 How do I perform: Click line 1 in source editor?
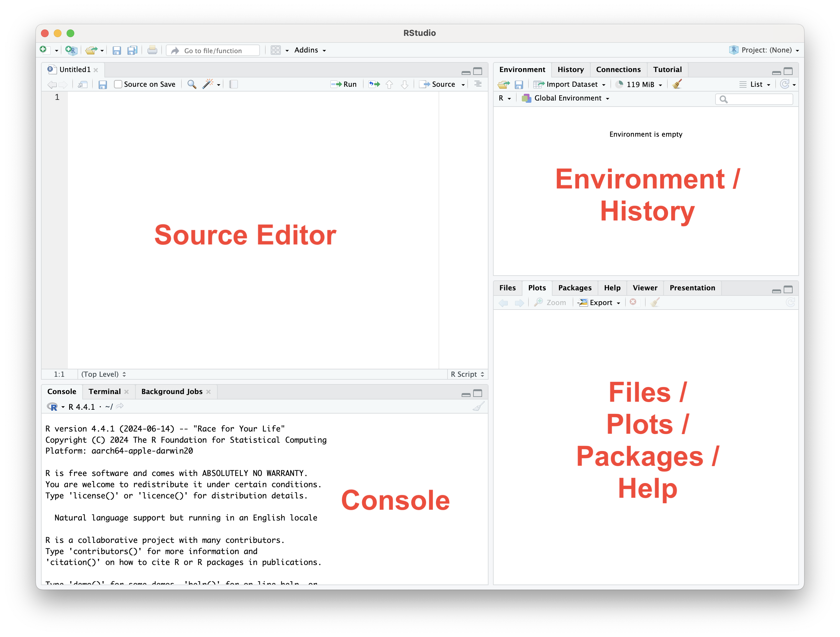tap(253, 97)
